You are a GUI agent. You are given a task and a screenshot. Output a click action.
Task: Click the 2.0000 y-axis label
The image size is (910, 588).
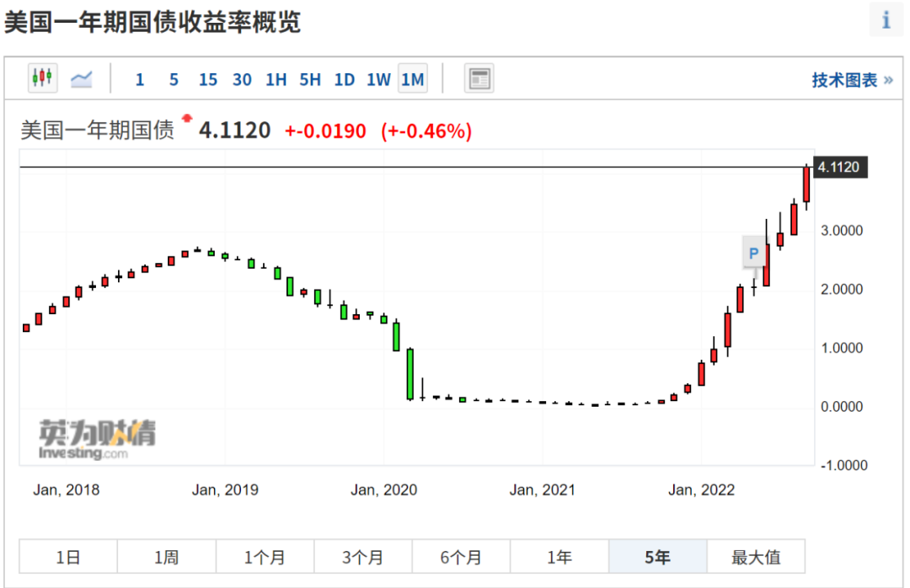[x=842, y=289]
